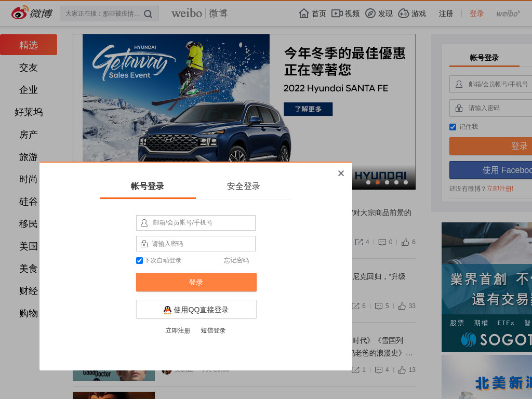Click 短信登录 link
Image resolution: width=532 pixels, height=399 pixels.
pyautogui.click(x=213, y=330)
